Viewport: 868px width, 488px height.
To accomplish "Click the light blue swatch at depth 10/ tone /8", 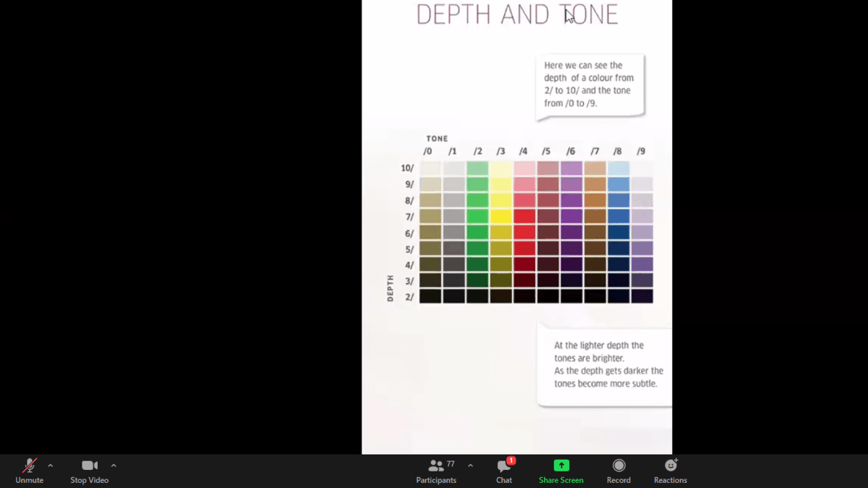I will pos(618,168).
